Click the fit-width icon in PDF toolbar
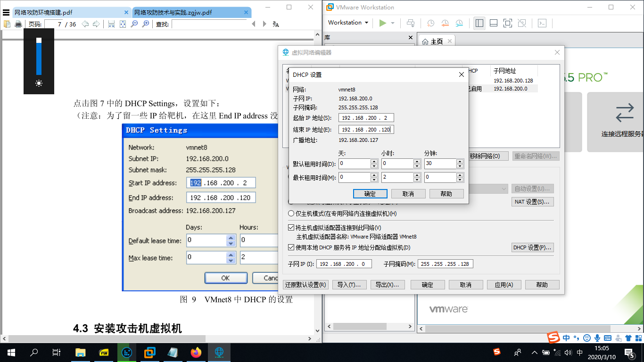Image resolution: width=644 pixels, height=362 pixels. [111, 24]
